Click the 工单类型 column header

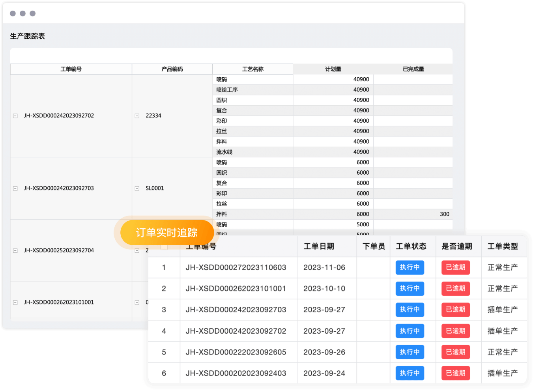pos(503,246)
